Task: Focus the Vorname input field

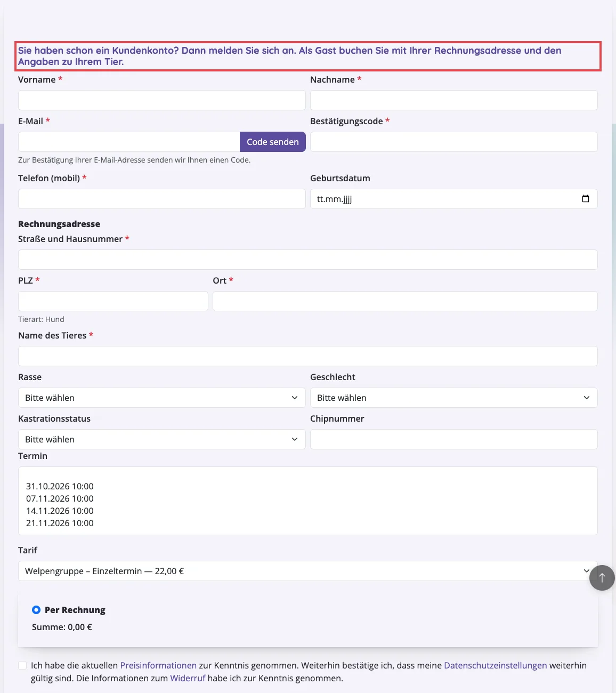Action: [162, 100]
